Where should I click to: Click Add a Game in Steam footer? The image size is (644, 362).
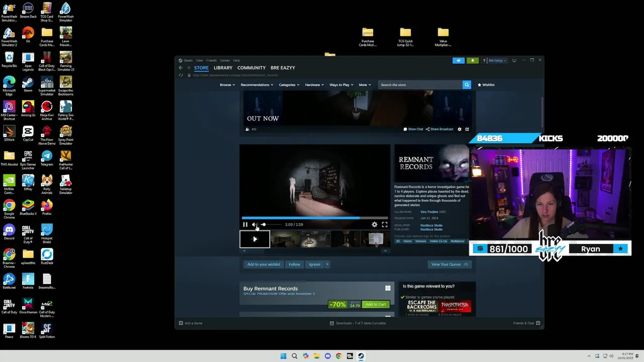click(x=191, y=323)
